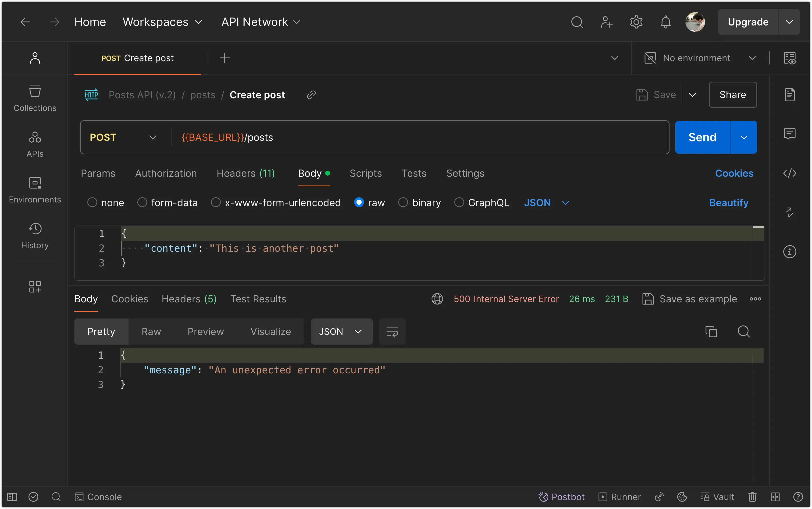Open code snippet panel icon

790,173
